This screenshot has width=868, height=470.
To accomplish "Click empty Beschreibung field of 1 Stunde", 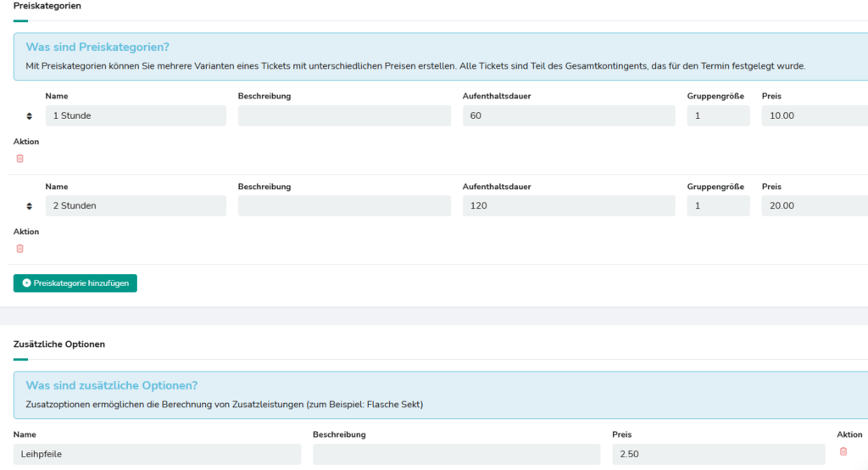I will (x=344, y=116).
